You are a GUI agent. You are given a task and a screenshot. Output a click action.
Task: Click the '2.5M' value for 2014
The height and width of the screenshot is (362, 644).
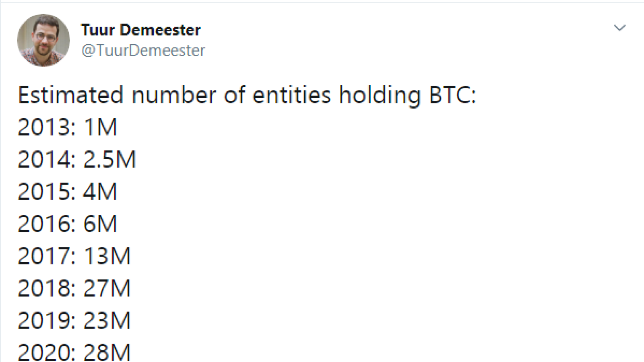[x=110, y=159]
